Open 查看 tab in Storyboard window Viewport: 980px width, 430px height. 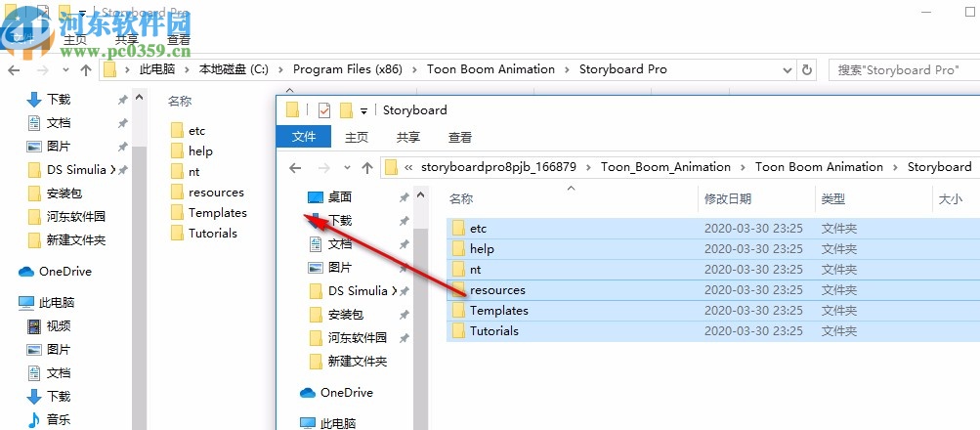click(x=460, y=137)
